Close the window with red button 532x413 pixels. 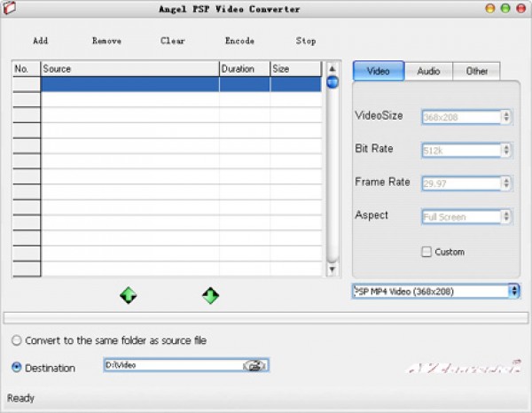pos(520,9)
